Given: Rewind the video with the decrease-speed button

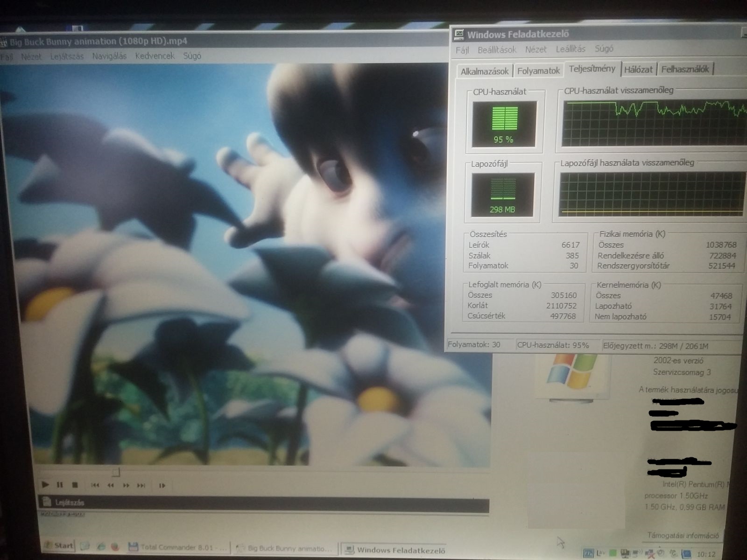Looking at the screenshot, I should [x=111, y=485].
